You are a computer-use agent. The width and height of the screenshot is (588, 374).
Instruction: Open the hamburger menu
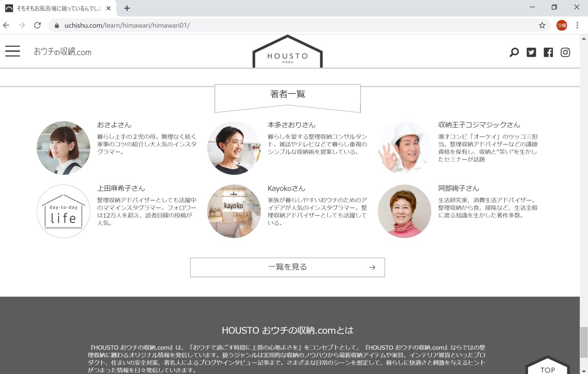(x=12, y=51)
